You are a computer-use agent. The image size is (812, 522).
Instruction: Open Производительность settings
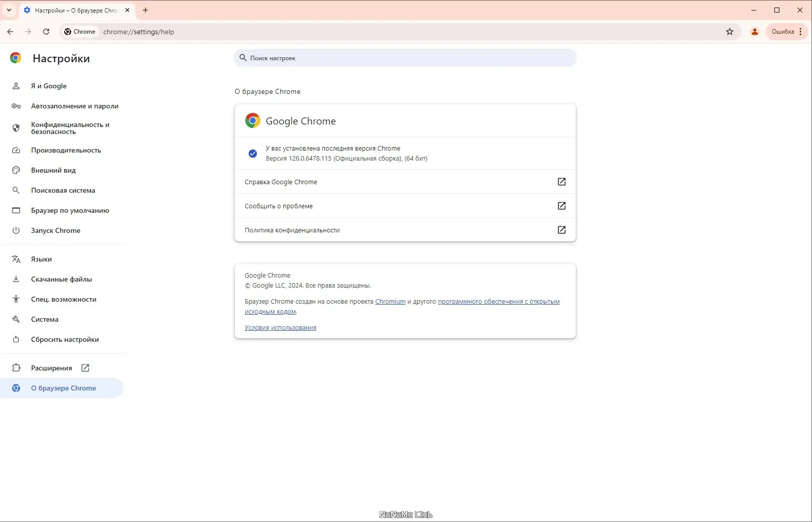point(62,150)
